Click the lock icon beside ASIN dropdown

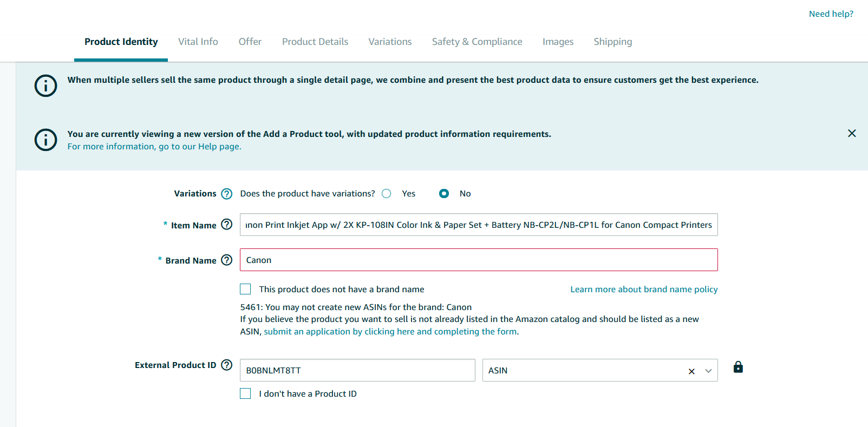pyautogui.click(x=738, y=367)
